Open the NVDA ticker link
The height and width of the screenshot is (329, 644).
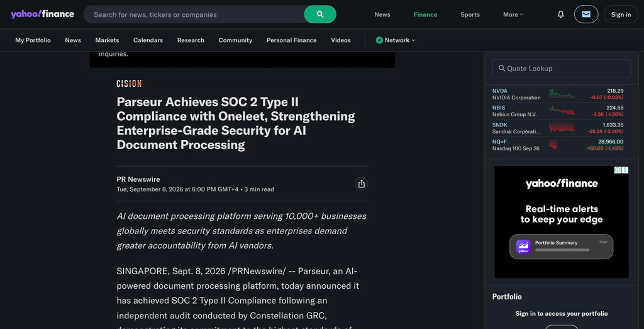click(499, 91)
